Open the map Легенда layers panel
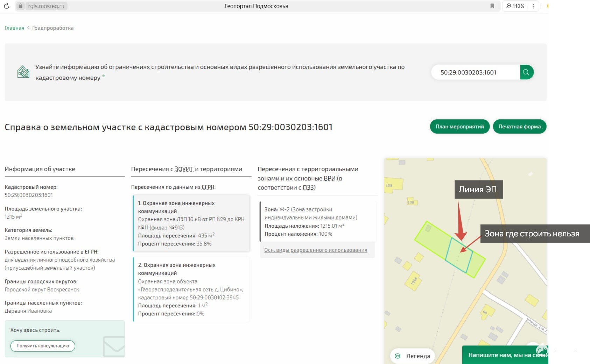Viewport: 590px width, 364px height. click(413, 356)
